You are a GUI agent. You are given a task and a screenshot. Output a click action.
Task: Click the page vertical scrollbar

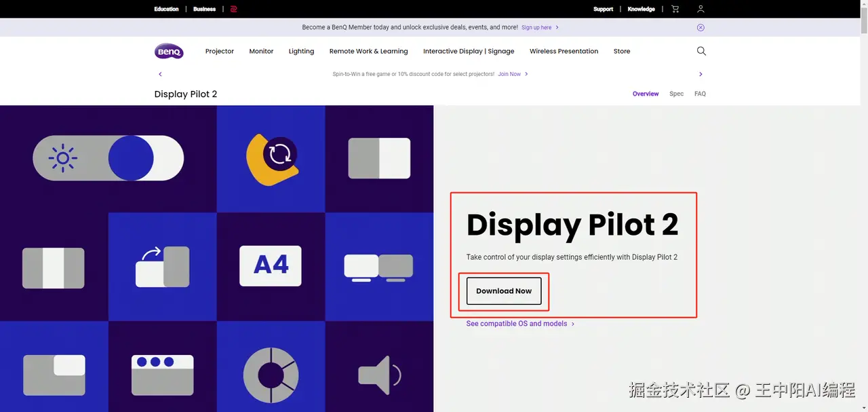coord(864,206)
